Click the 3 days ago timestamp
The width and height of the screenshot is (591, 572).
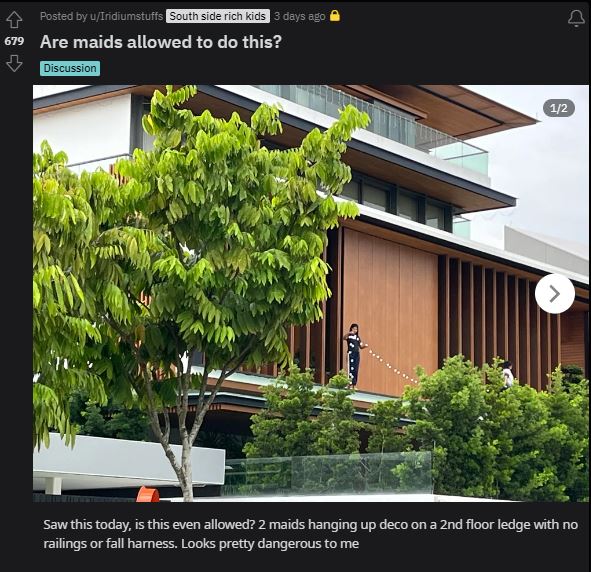click(300, 16)
